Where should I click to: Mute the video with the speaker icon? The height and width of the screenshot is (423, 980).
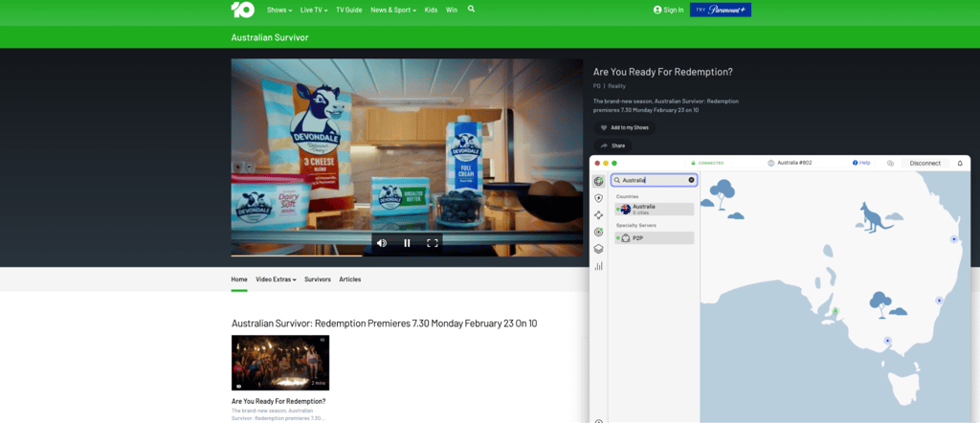[x=381, y=243]
